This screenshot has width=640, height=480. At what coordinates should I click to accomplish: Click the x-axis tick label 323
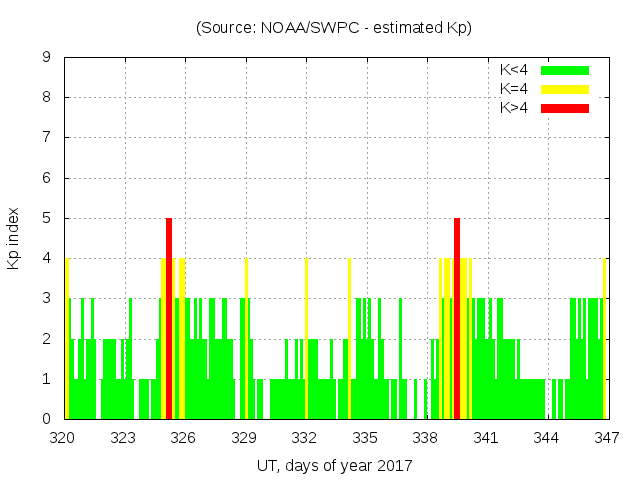point(124,437)
